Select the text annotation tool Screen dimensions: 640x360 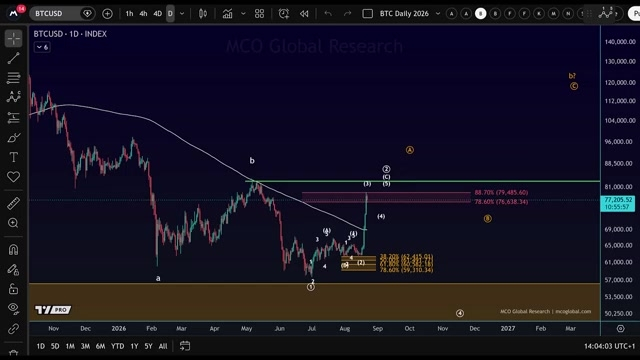[13, 157]
